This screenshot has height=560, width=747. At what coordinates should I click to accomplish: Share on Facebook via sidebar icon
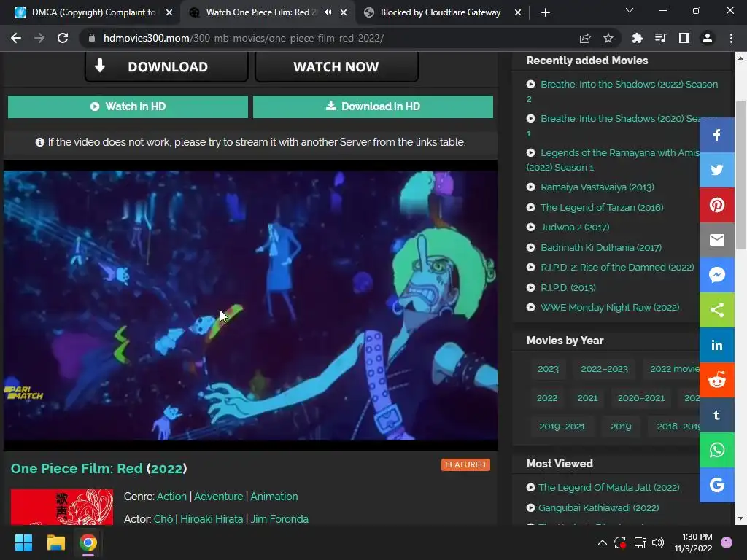tap(716, 135)
